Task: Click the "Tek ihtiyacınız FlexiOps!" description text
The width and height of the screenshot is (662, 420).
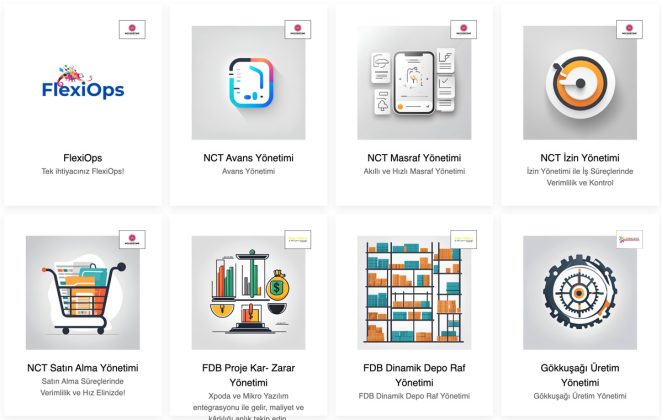Action: click(83, 171)
